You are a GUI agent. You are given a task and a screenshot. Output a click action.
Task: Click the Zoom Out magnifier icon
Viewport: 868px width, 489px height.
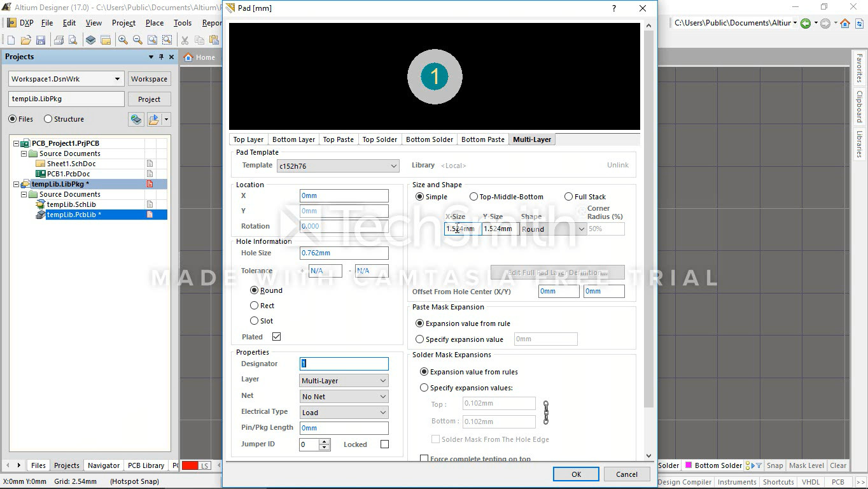pyautogui.click(x=137, y=40)
